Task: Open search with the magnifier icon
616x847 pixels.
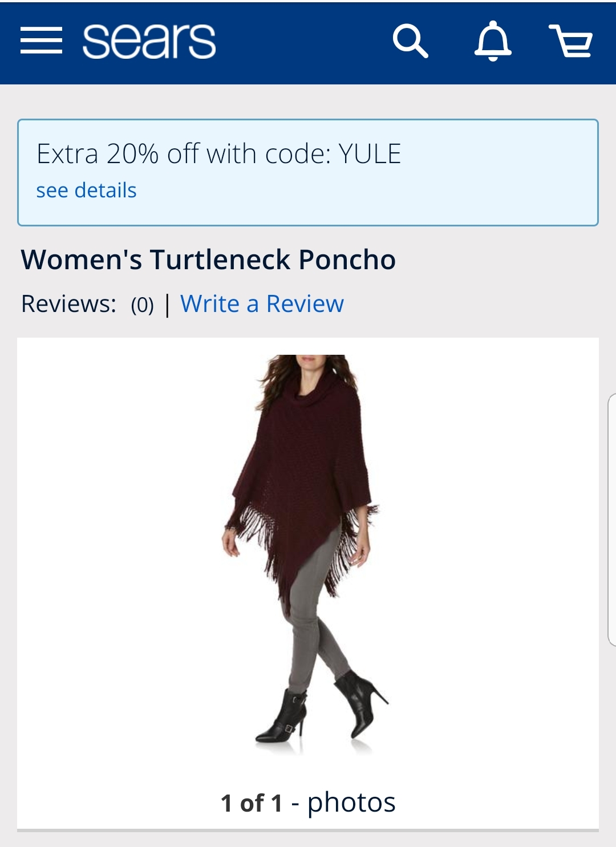Action: (410, 41)
